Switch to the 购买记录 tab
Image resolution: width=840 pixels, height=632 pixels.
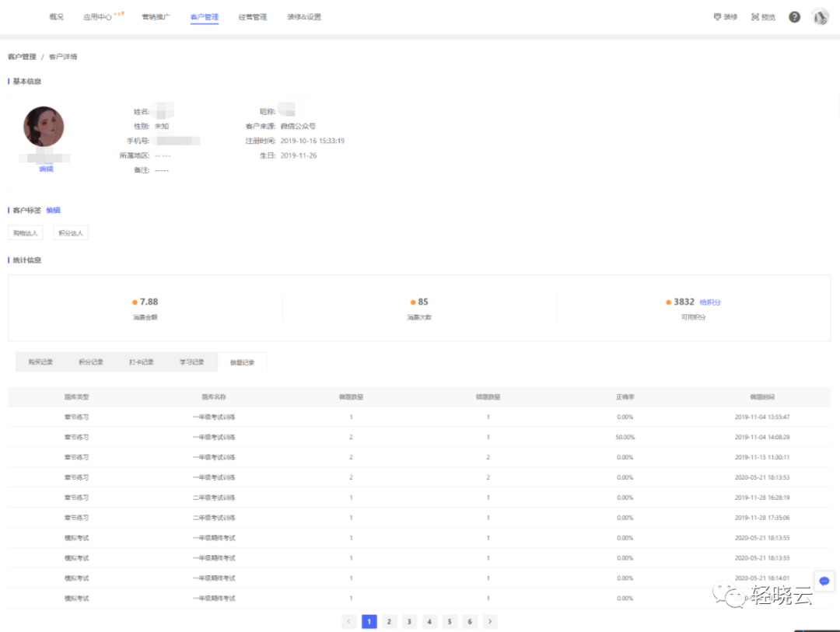[x=40, y=362]
